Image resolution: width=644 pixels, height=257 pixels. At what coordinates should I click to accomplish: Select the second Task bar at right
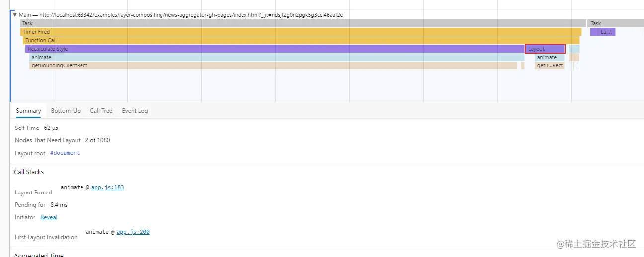pos(616,23)
